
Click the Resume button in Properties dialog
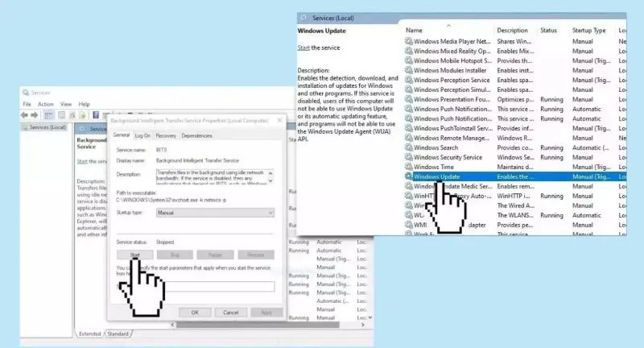[x=256, y=255]
